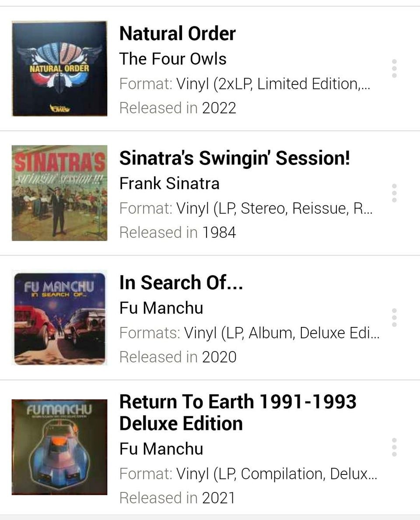The height and width of the screenshot is (520, 420).
Task: Tap the LP Compilation format line
Action: pyautogui.click(x=248, y=474)
